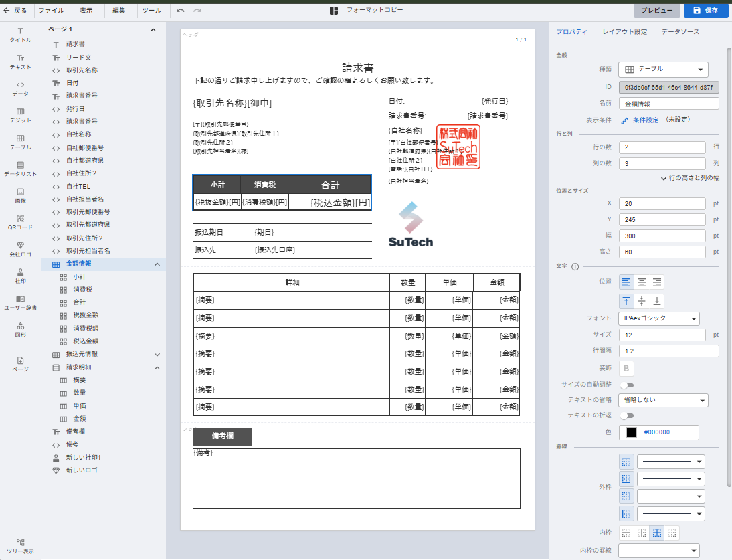Open tree view (ツリー表示) icon
This screenshot has height=560, width=732.
(20, 546)
